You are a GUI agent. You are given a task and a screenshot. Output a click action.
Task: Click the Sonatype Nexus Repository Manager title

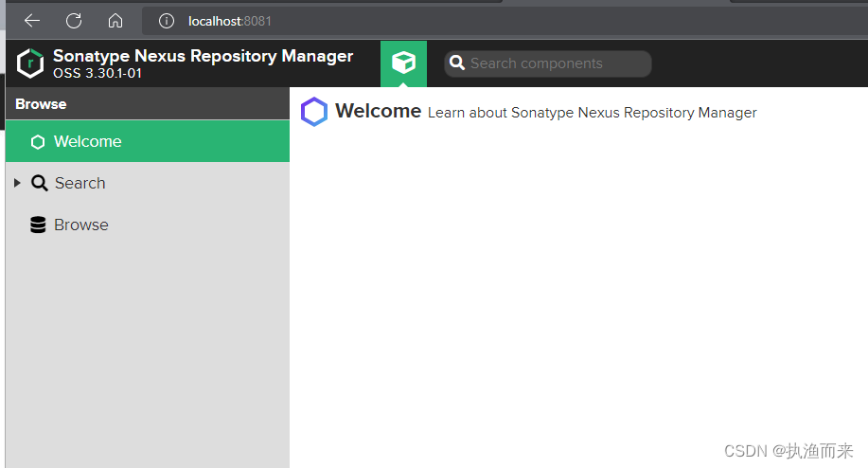coord(203,56)
